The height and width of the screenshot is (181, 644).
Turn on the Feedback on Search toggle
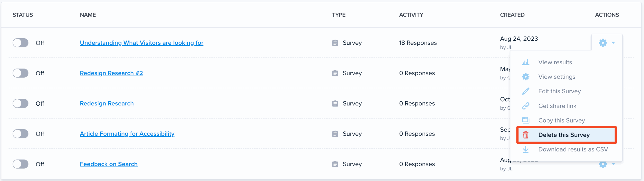(21, 164)
